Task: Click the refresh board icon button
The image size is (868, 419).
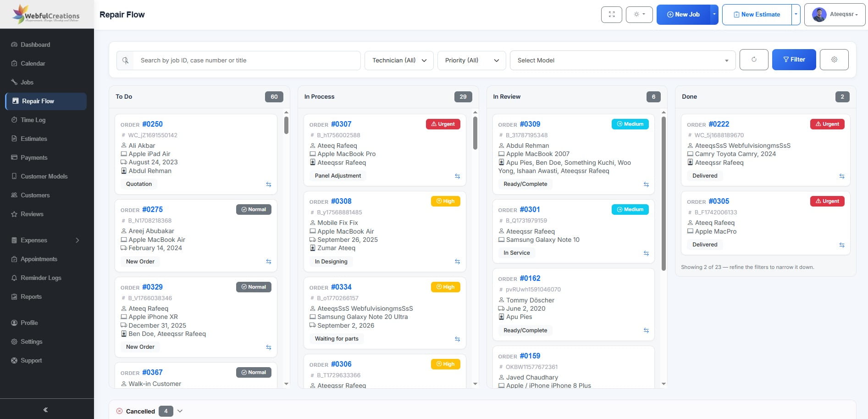Action: [754, 60]
